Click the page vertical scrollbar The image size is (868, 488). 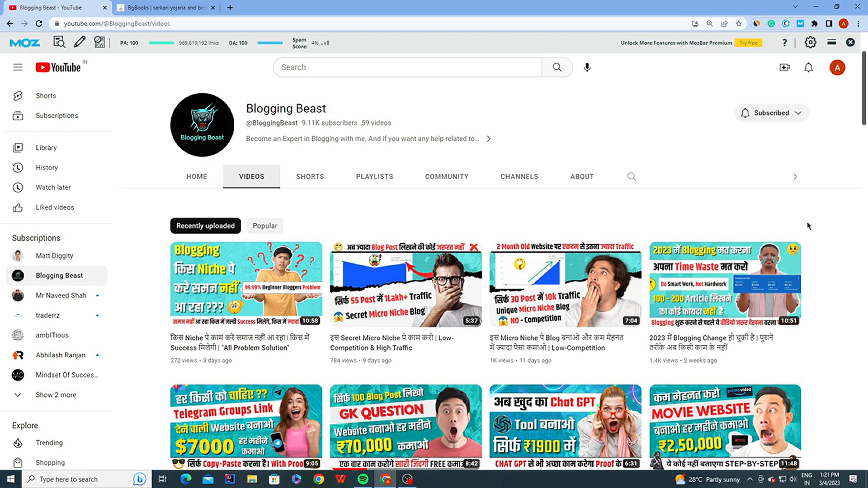[x=864, y=88]
